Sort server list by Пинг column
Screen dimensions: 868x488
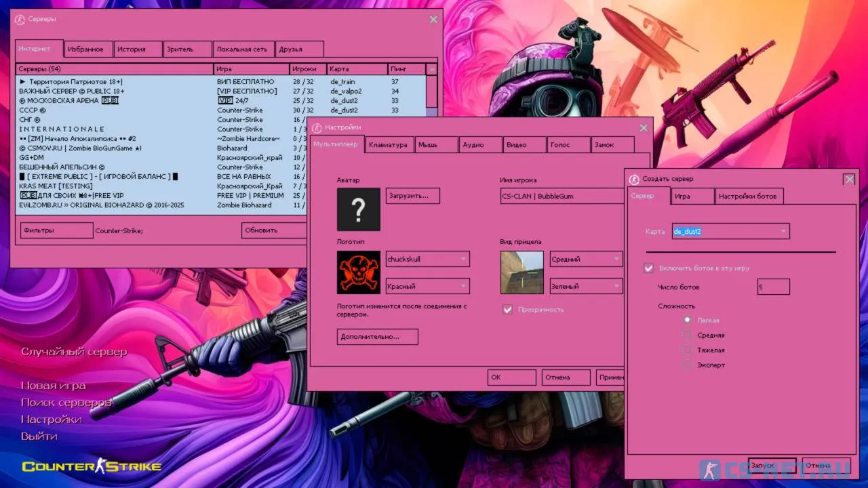(x=407, y=69)
